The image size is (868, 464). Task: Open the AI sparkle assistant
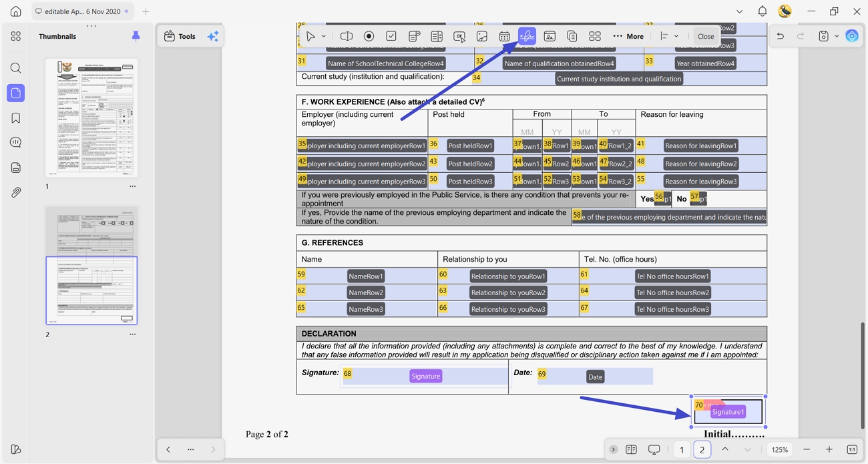[x=213, y=36]
